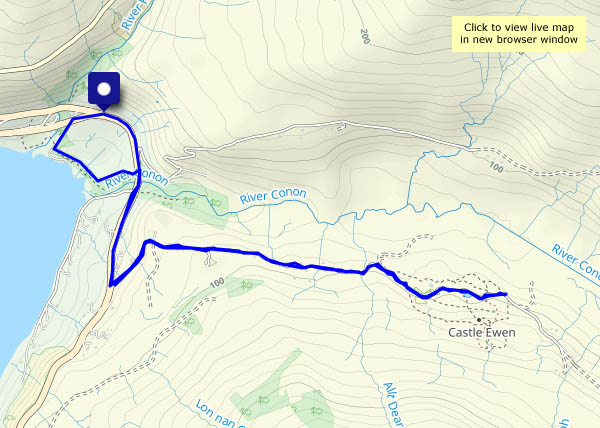Open live map via yellow notice box
This screenshot has width=600, height=428.
(518, 34)
